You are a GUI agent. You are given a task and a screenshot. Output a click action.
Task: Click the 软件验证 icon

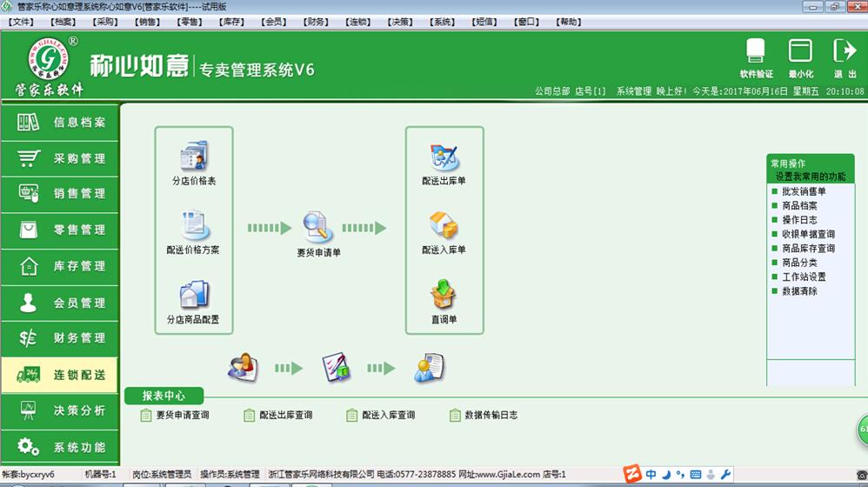point(756,58)
